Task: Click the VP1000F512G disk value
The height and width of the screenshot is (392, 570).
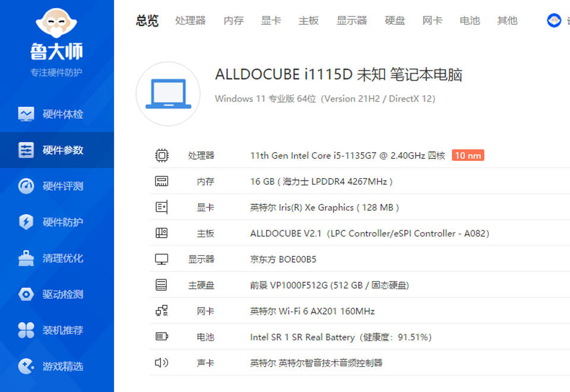Action: pos(330,286)
